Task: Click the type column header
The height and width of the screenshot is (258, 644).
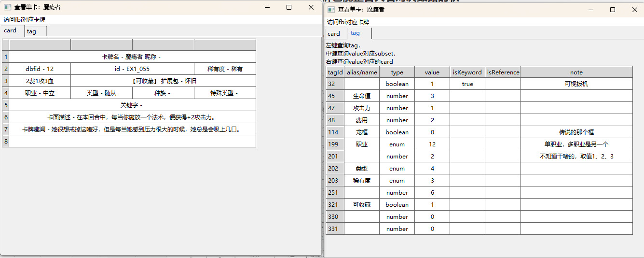Action: [x=397, y=72]
